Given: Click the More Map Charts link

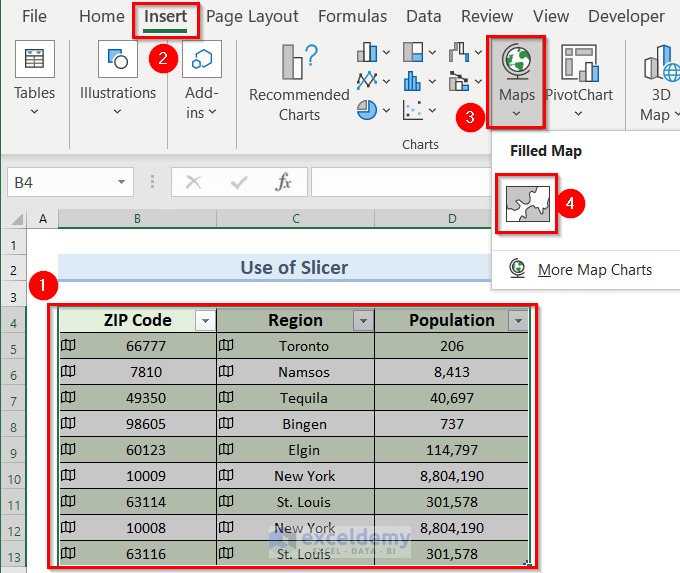Looking at the screenshot, I should [595, 270].
